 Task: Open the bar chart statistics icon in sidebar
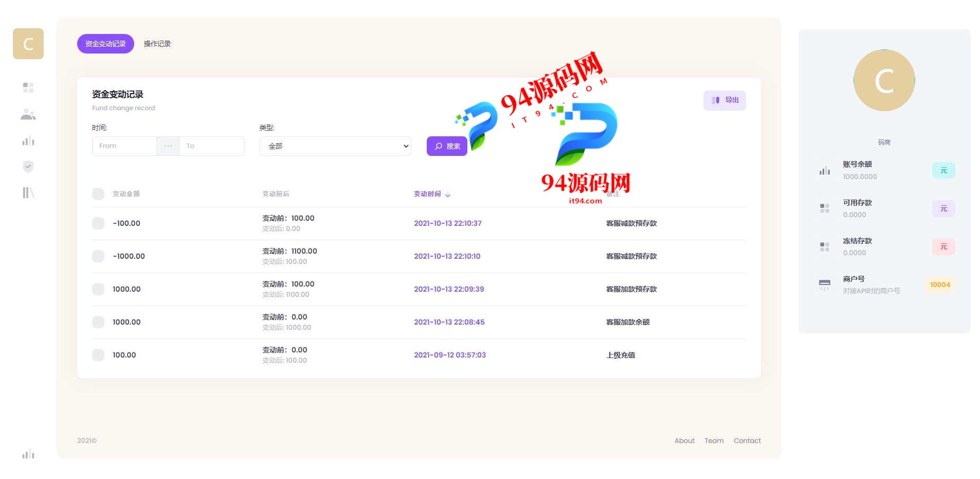point(28,140)
